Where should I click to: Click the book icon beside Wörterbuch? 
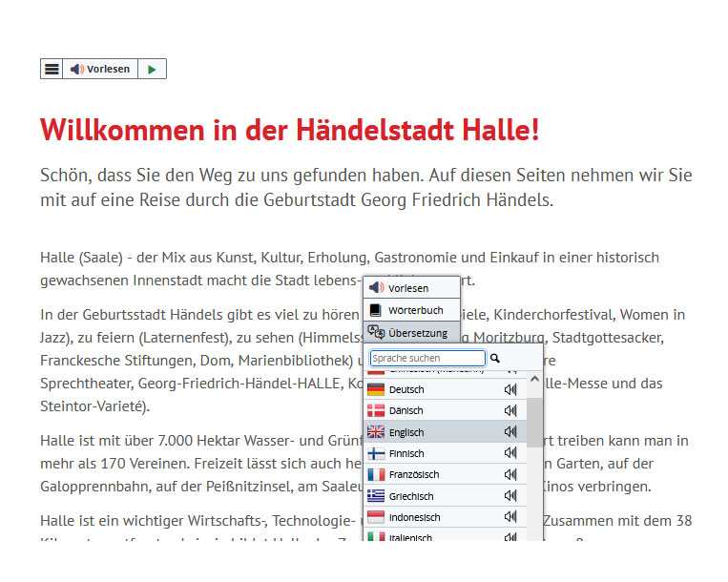(x=375, y=310)
